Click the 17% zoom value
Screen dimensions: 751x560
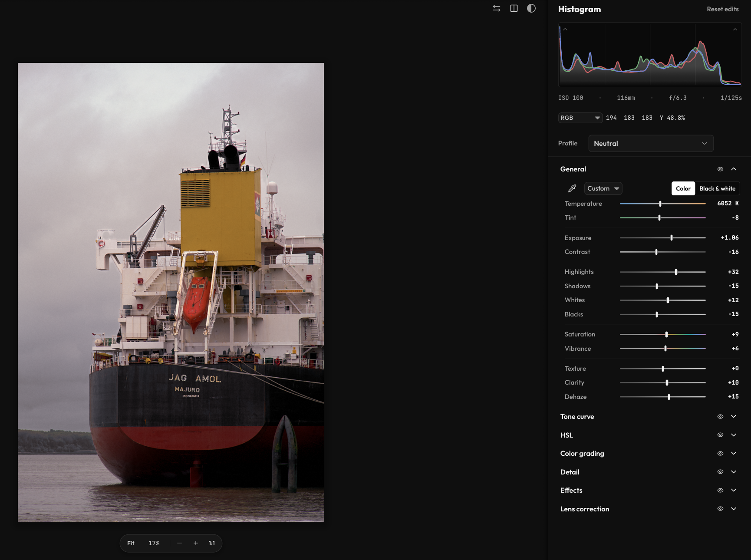pyautogui.click(x=154, y=543)
